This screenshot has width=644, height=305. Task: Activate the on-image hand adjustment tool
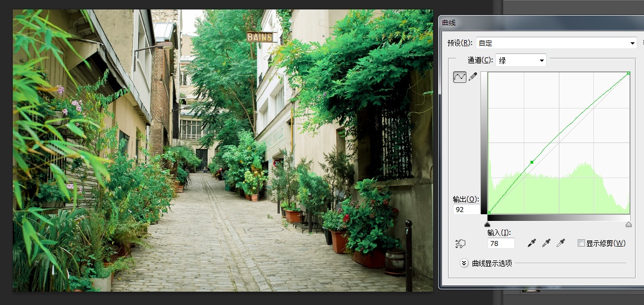(x=460, y=244)
